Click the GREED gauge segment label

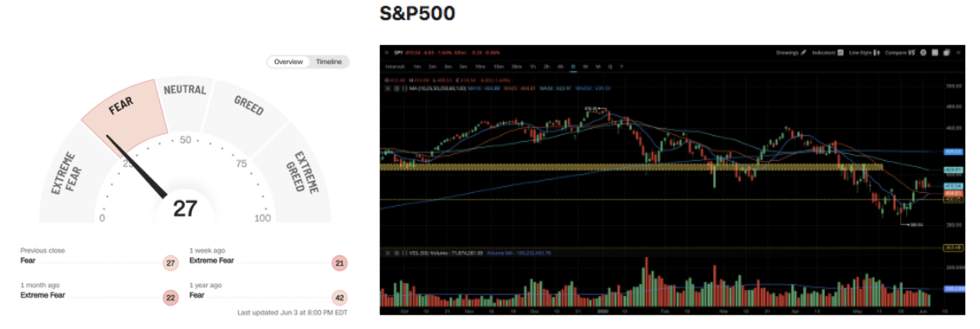pyautogui.click(x=249, y=105)
